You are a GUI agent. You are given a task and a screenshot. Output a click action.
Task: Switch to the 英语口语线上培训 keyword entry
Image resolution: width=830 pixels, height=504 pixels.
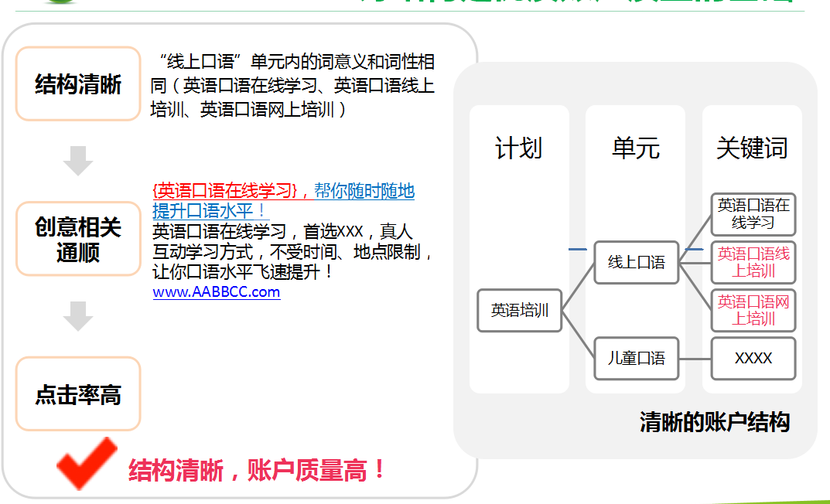click(753, 261)
